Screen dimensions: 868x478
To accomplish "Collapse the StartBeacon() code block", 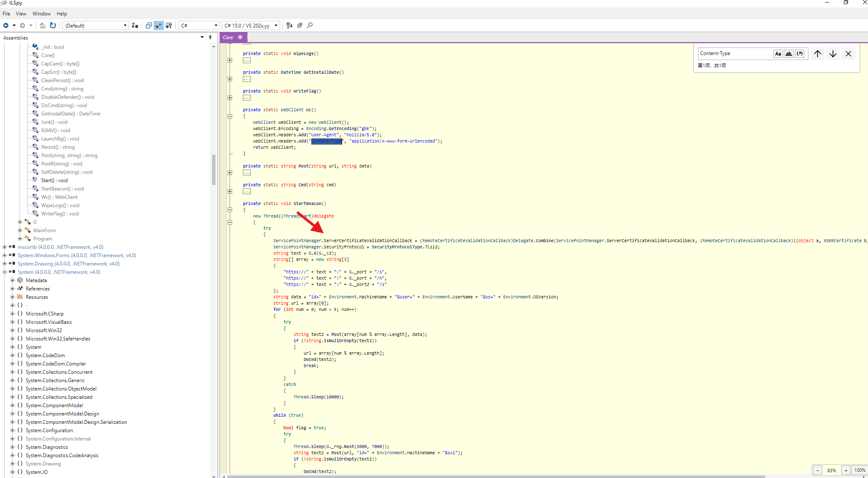I will (230, 210).
